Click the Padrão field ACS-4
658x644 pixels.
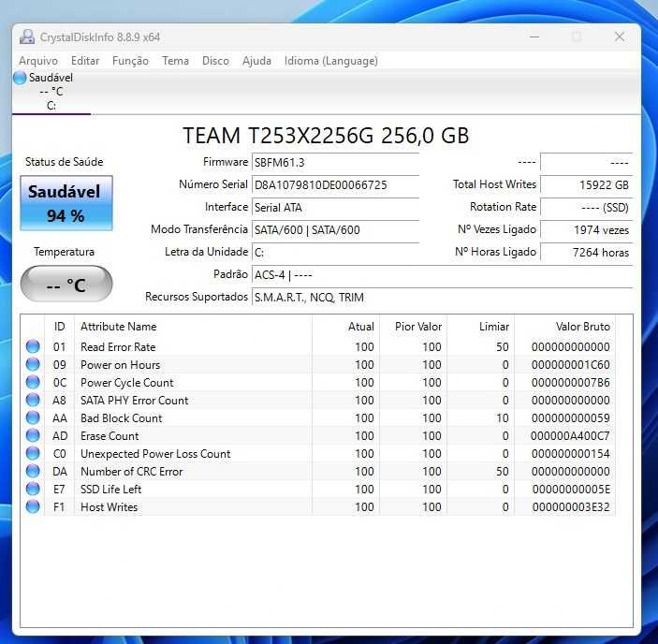(x=442, y=275)
